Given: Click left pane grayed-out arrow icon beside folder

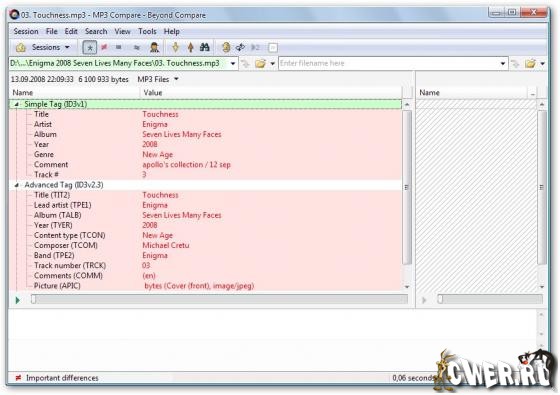Looking at the screenshot, I should [x=245, y=64].
